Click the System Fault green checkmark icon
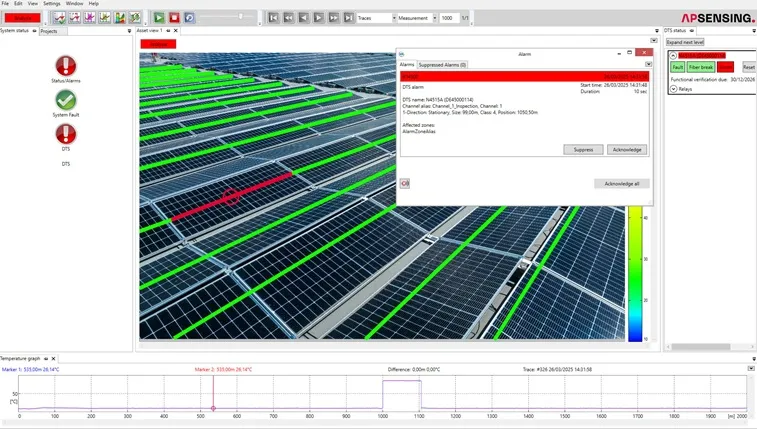757x429 pixels. (x=66, y=100)
